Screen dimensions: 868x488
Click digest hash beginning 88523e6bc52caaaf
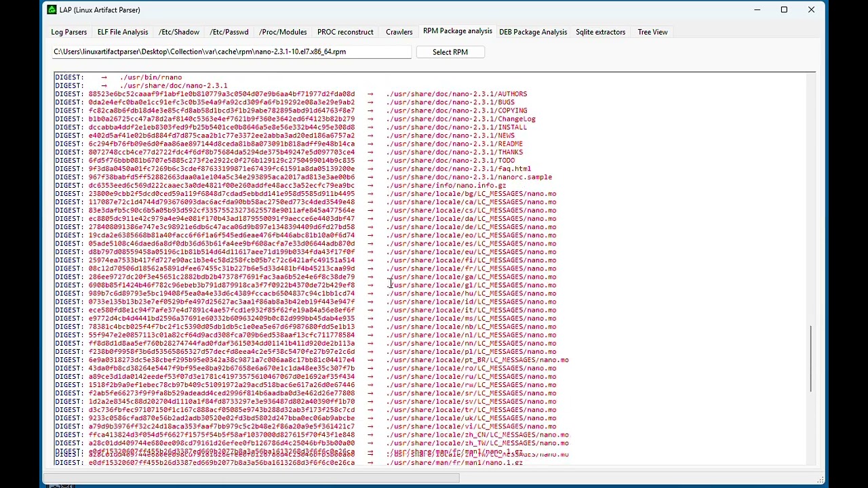tap(222, 94)
